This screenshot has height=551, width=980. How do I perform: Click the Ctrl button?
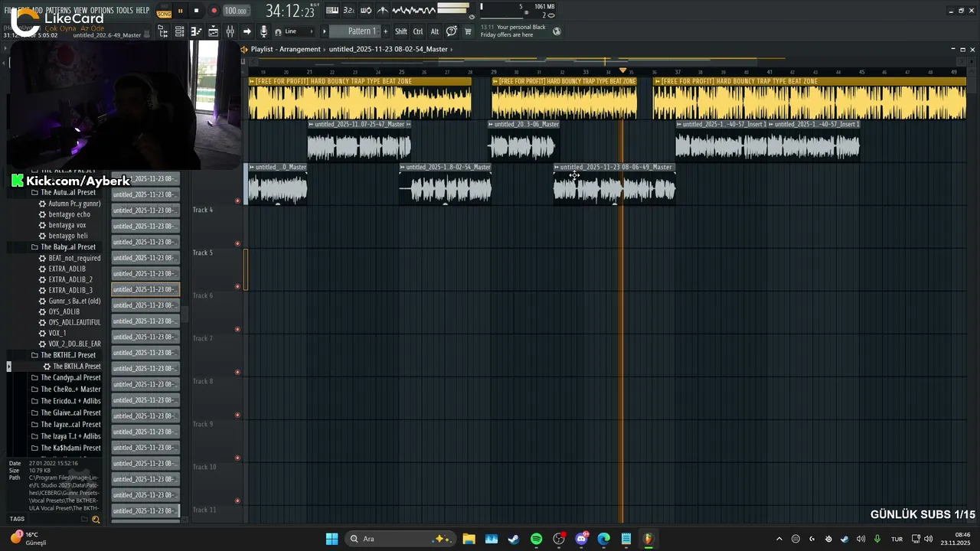pyautogui.click(x=418, y=31)
